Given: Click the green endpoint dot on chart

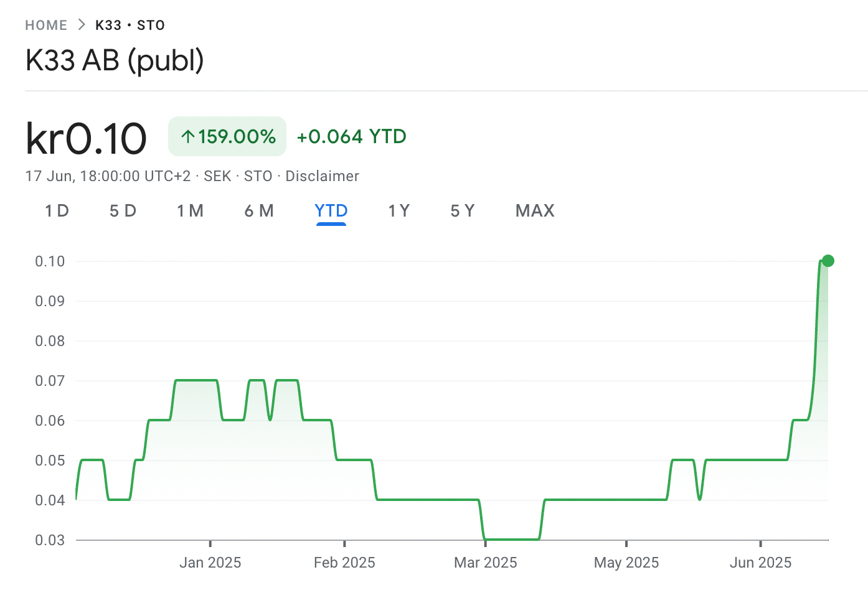Looking at the screenshot, I should pyautogui.click(x=828, y=261).
